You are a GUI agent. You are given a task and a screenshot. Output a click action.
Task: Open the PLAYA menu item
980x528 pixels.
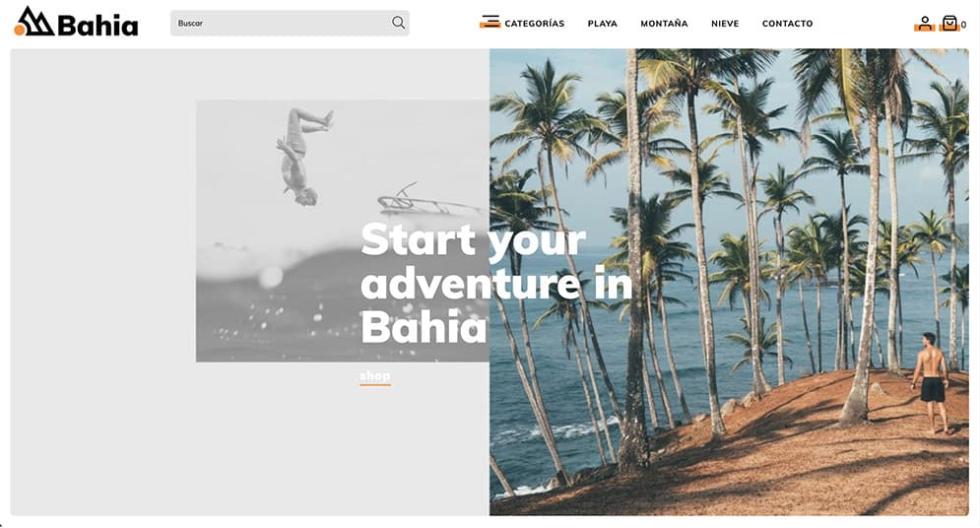pyautogui.click(x=603, y=24)
